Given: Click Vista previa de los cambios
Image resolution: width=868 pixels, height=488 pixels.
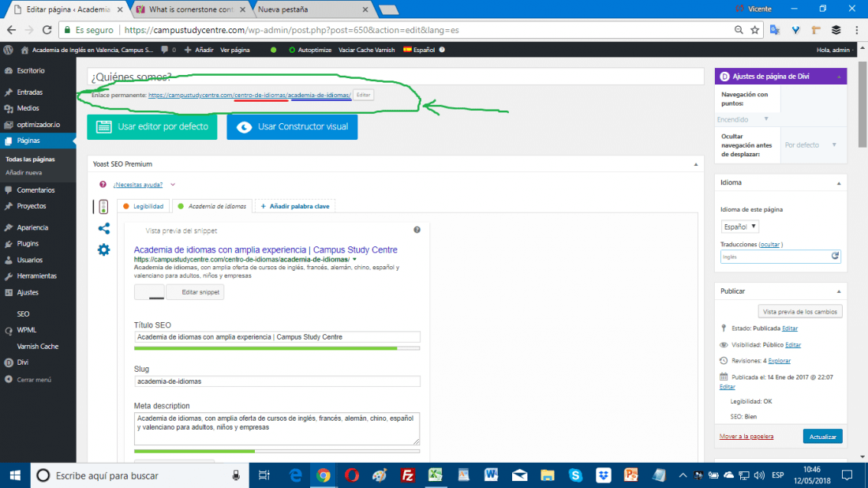Looking at the screenshot, I should click(800, 311).
